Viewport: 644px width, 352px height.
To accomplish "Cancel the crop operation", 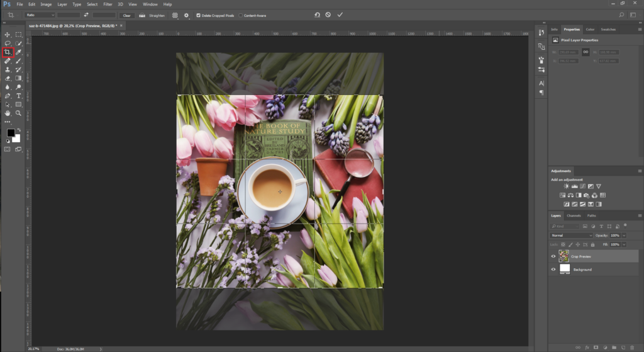I will [328, 14].
